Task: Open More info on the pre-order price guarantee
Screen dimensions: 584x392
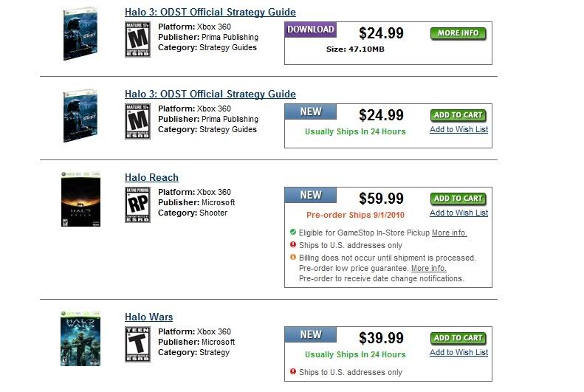Action: tap(429, 268)
